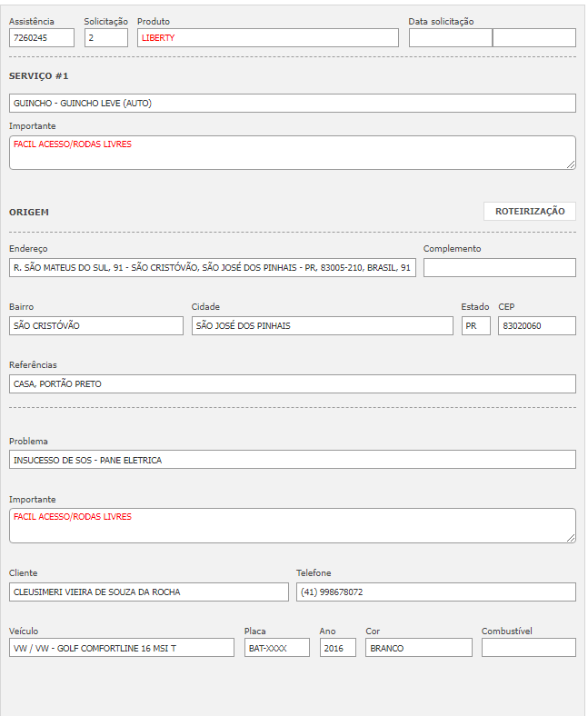Click the Assistência number field

(42, 38)
